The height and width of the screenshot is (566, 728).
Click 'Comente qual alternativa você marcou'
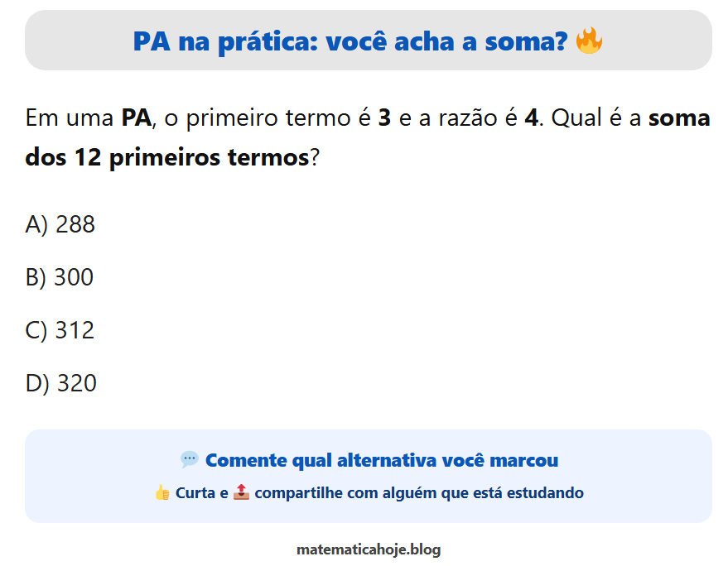pyautogui.click(x=381, y=460)
